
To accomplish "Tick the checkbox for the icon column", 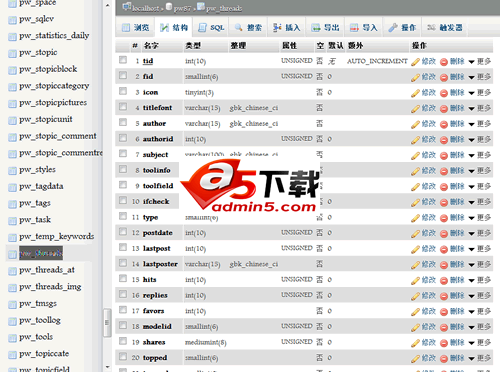I will pos(123,91).
